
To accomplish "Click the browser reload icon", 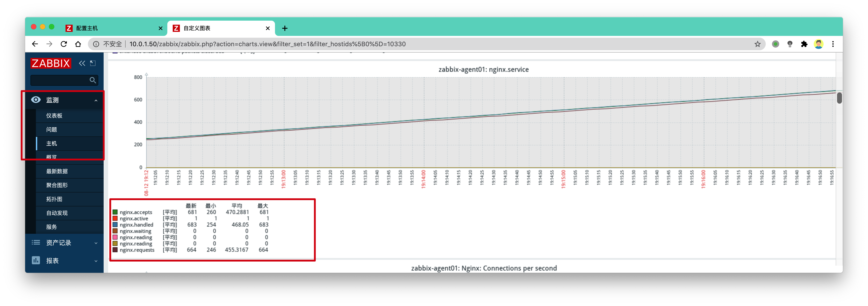I will pos(64,44).
